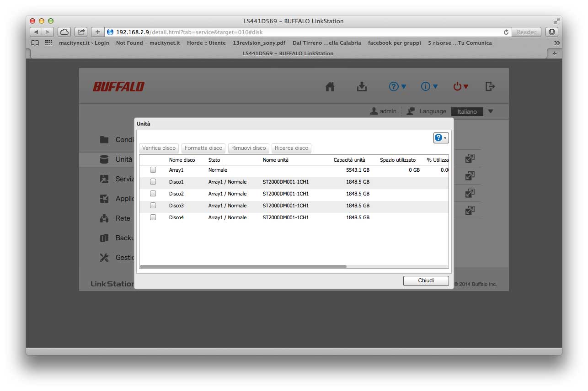Click the Safari share icon

pyautogui.click(x=81, y=32)
